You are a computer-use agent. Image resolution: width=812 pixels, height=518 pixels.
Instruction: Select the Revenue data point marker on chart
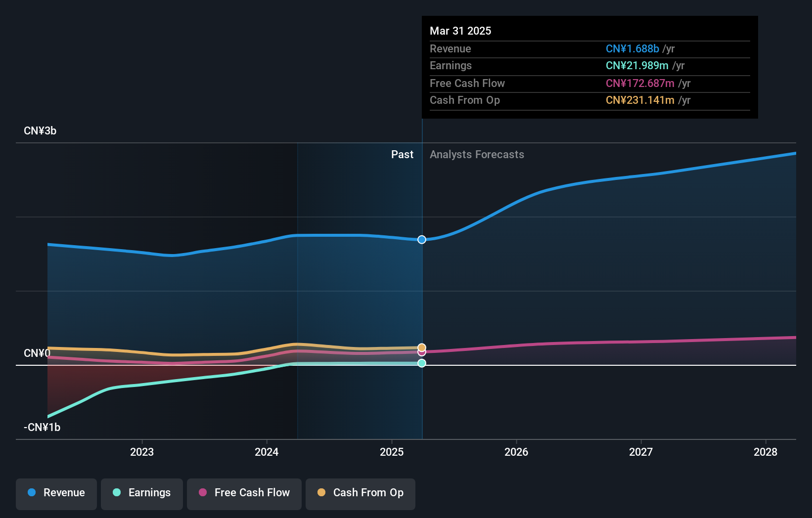click(x=421, y=240)
